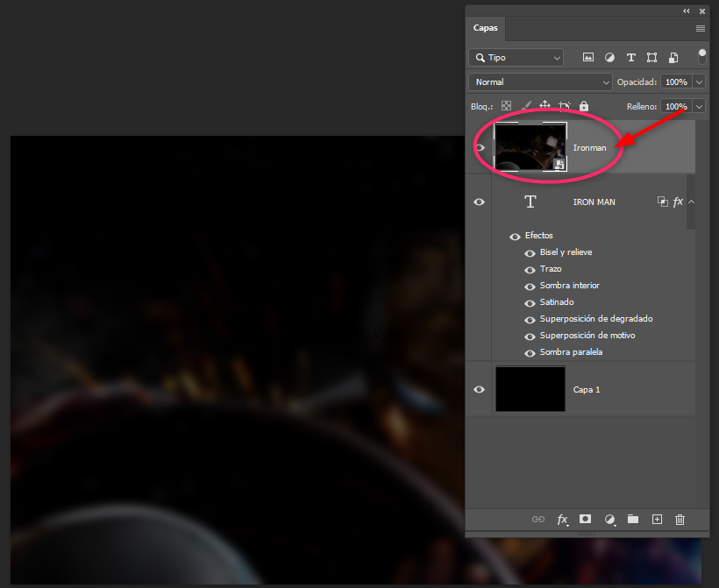Screen dimensions: 719x588
Task: Select the Capa 1 black thumbnail
Action: point(530,388)
